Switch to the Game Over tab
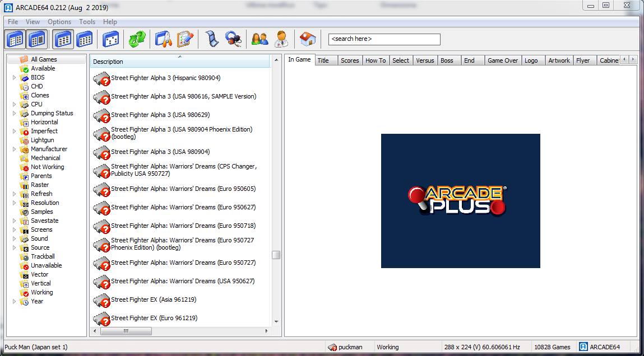Viewport: 644px width, 356px height. click(503, 60)
